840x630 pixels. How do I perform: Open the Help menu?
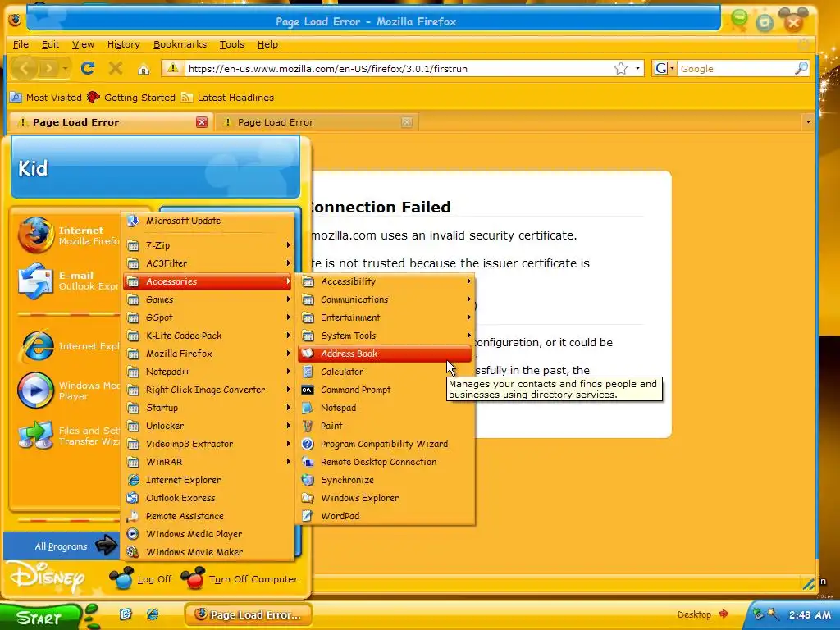(267, 44)
